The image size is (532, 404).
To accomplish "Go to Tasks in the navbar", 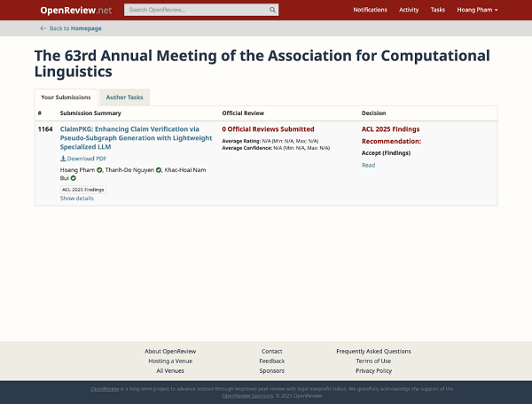I will [438, 10].
